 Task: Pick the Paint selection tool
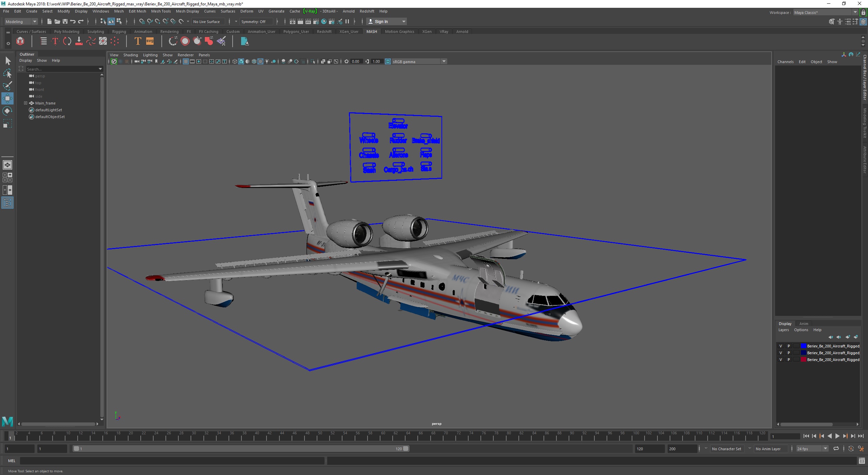(x=7, y=85)
